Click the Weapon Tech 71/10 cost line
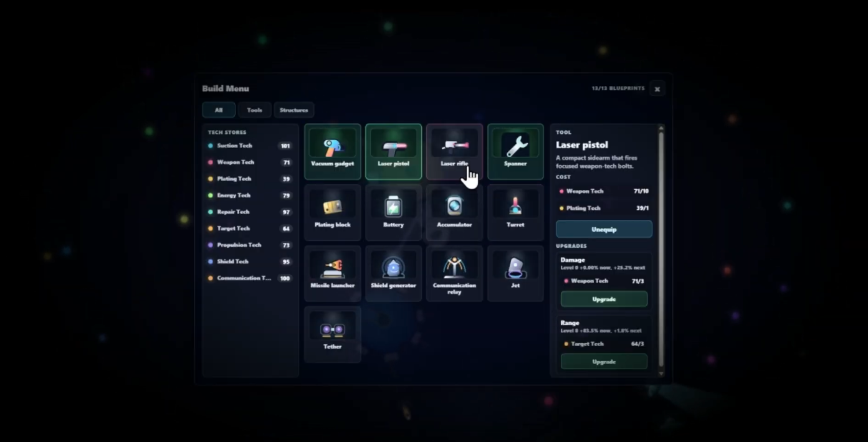The height and width of the screenshot is (442, 868). click(x=604, y=191)
